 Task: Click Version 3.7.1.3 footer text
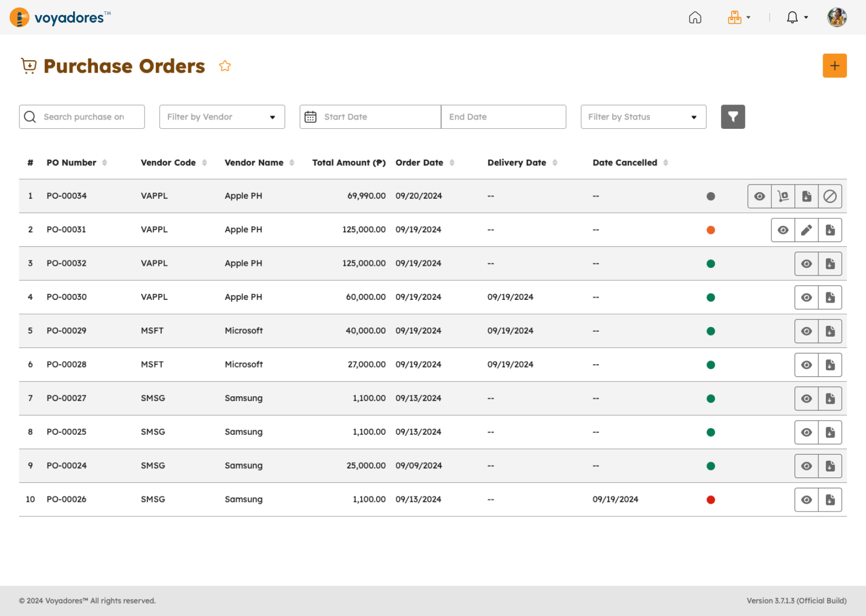(x=796, y=601)
